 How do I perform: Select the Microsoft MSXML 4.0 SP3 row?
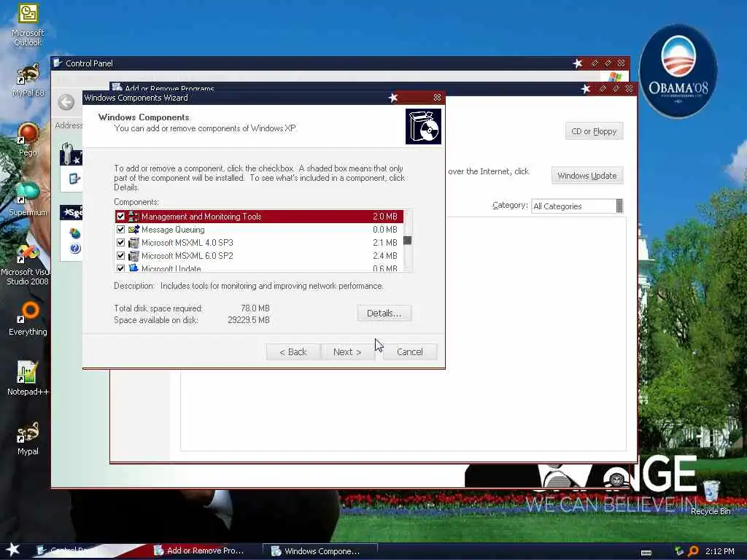pos(259,242)
